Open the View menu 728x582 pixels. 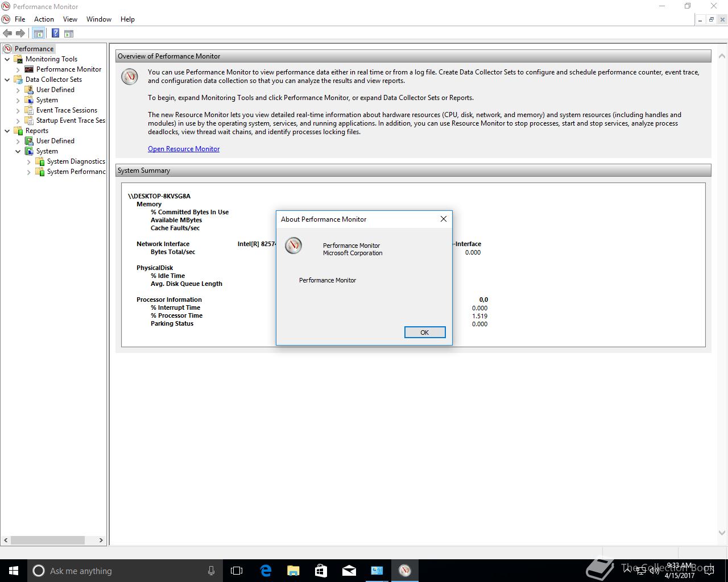click(x=70, y=19)
